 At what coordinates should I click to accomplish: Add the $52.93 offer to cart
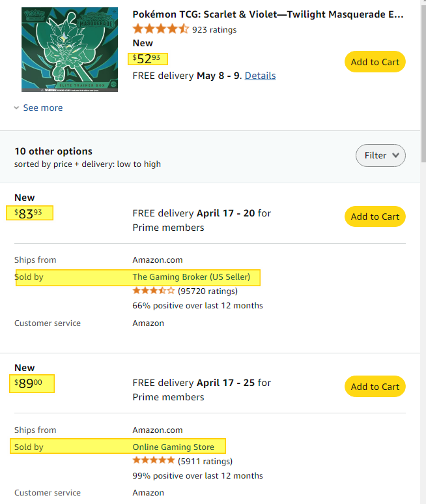click(375, 62)
